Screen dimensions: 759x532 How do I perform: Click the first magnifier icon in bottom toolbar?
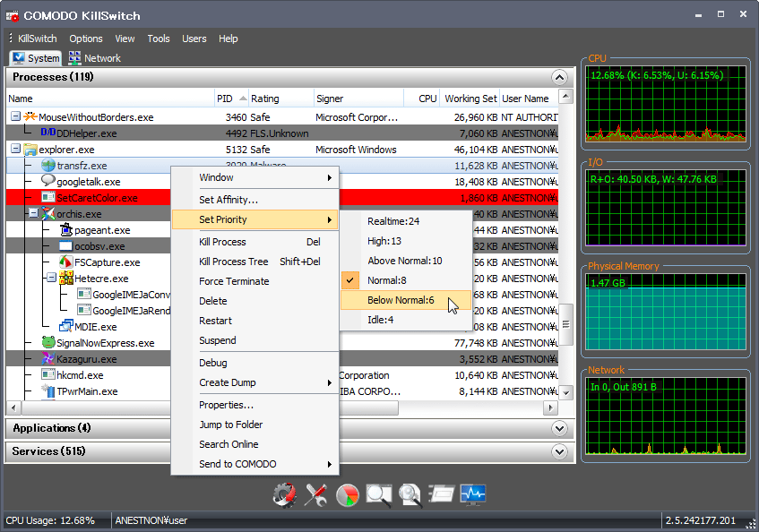pyautogui.click(x=378, y=494)
